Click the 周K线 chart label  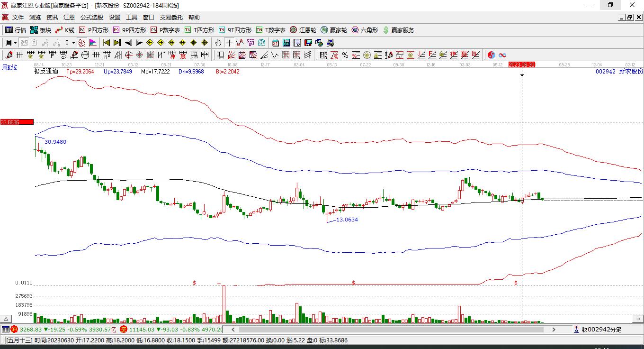pyautogui.click(x=9, y=68)
